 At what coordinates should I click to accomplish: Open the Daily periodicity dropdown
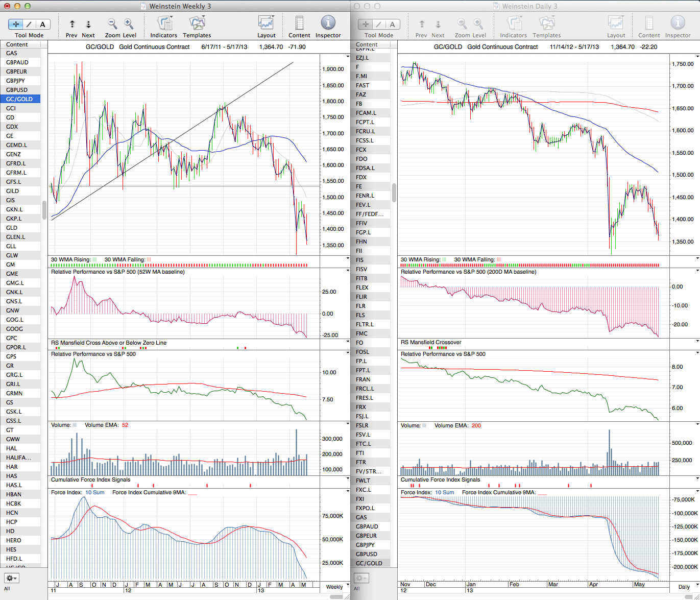(x=684, y=587)
